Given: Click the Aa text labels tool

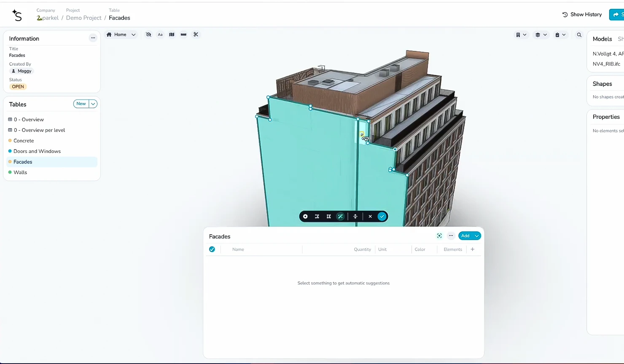Looking at the screenshot, I should [160, 35].
